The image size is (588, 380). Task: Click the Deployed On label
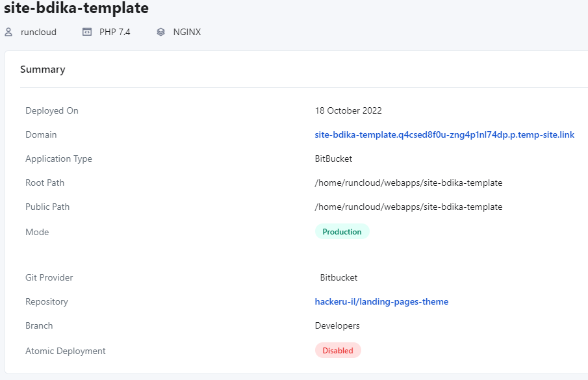pyautogui.click(x=52, y=111)
